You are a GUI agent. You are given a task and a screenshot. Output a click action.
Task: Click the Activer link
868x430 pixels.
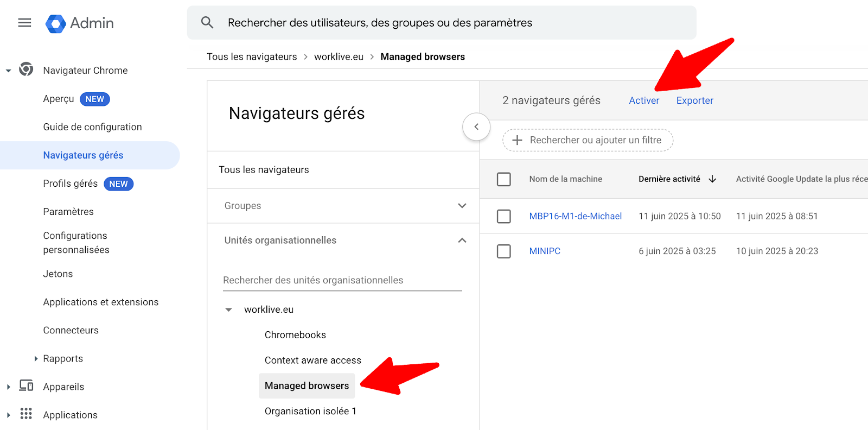pos(644,100)
